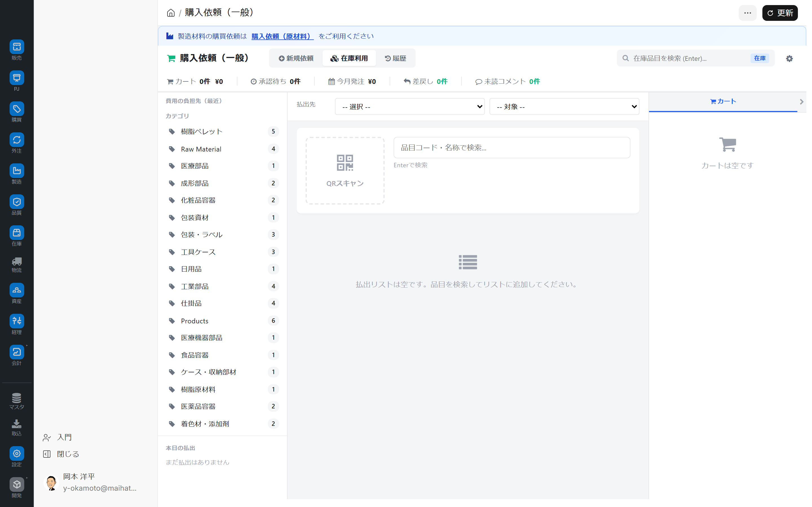
Task: Open settings gear next to stock search
Action: (x=789, y=58)
